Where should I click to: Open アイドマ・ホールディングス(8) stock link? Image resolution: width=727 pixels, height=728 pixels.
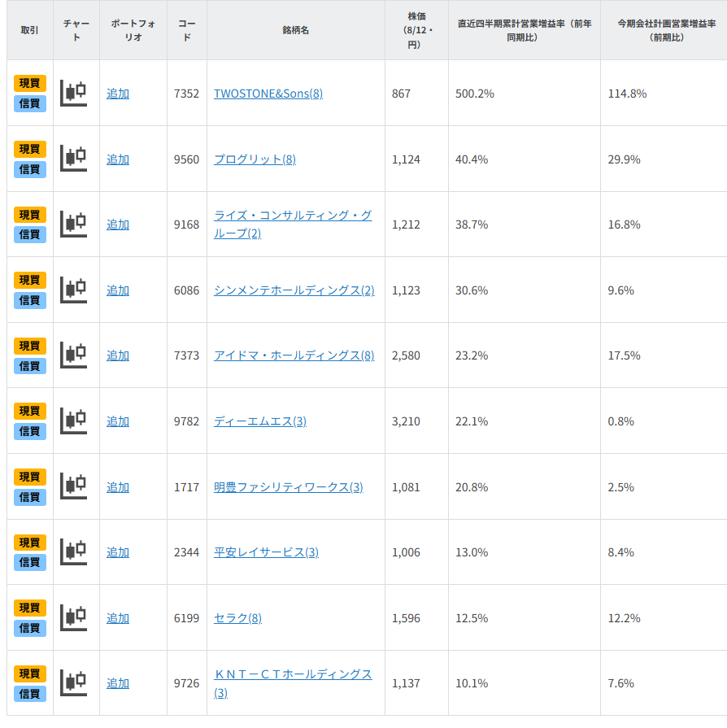click(x=294, y=355)
